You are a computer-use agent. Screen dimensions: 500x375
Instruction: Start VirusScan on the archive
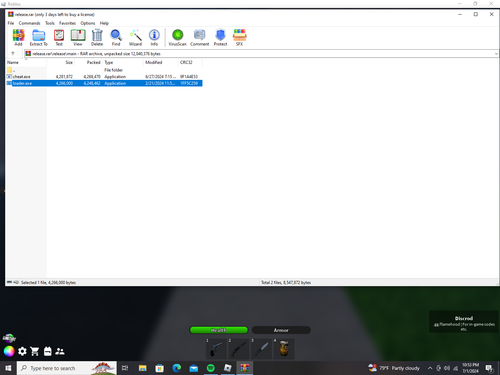[178, 37]
